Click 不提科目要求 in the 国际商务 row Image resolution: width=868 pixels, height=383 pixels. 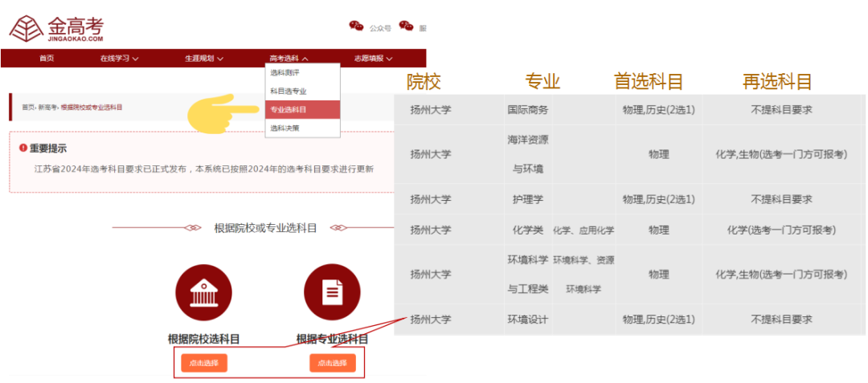tap(781, 109)
